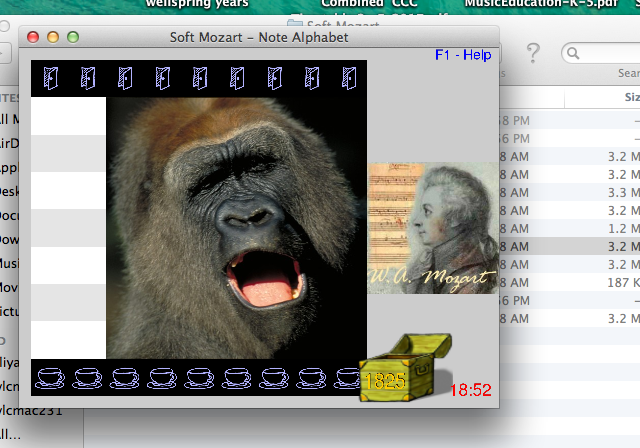
Task: Select the Finder row sized 1.2 M
Action: click(x=569, y=228)
